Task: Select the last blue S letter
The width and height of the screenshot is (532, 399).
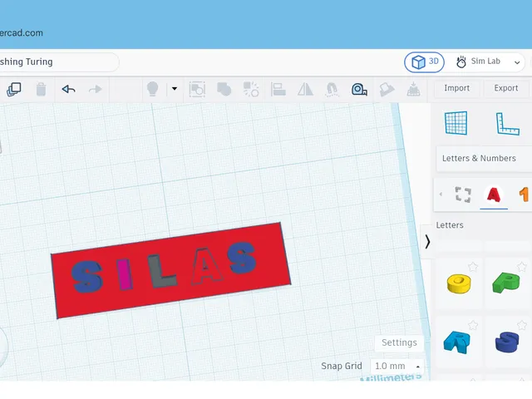Action: pos(242,258)
